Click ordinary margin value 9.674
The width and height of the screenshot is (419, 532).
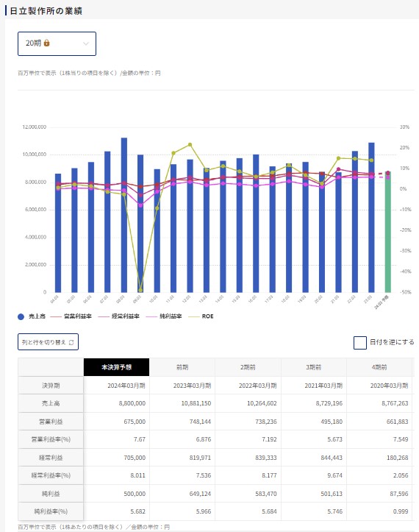point(334,475)
